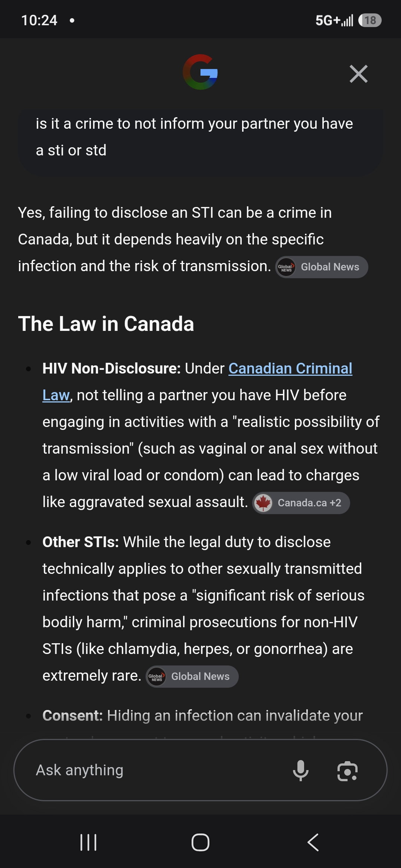Viewport: 401px width, 868px height.
Task: Open the Canada.ca +2 sources chip
Action: [301, 503]
